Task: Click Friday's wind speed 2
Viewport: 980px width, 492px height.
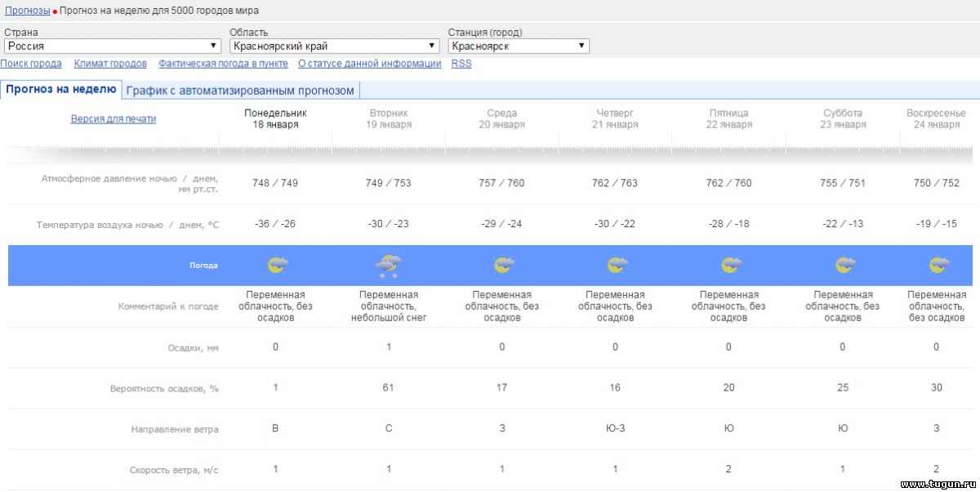Action: 728,469
